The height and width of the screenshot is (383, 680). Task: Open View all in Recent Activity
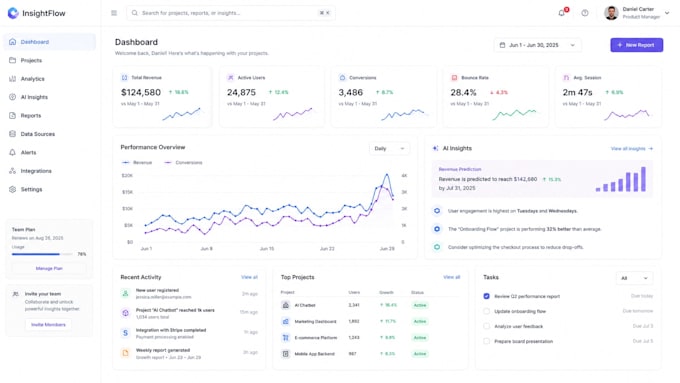[249, 277]
